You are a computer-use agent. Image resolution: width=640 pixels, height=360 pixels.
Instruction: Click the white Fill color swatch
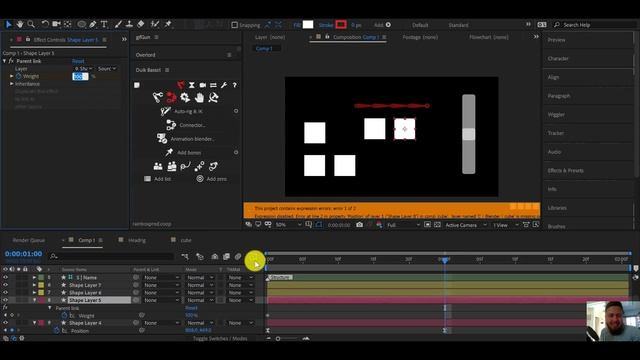tap(308, 25)
